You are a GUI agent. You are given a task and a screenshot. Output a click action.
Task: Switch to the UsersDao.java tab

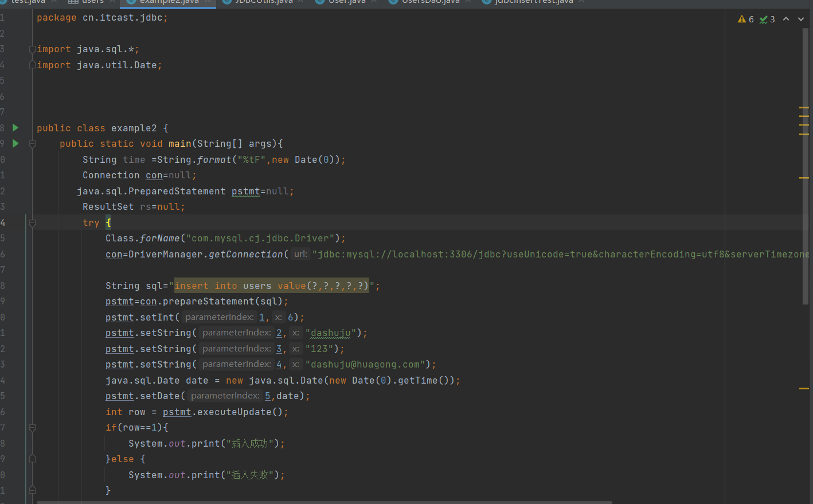(x=431, y=2)
